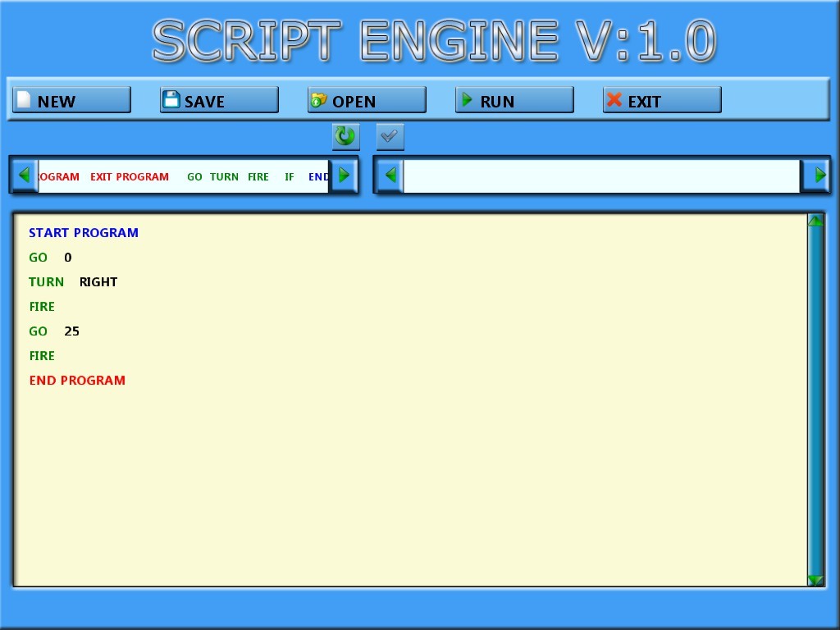
Task: Click the left arrow of the parameter bar
Action: pyautogui.click(x=390, y=175)
